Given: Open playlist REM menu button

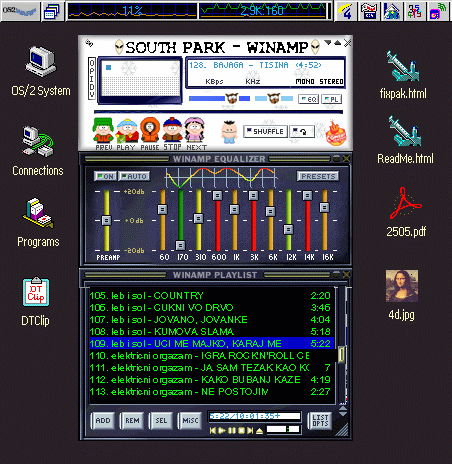Looking at the screenshot, I should pyautogui.click(x=132, y=421).
